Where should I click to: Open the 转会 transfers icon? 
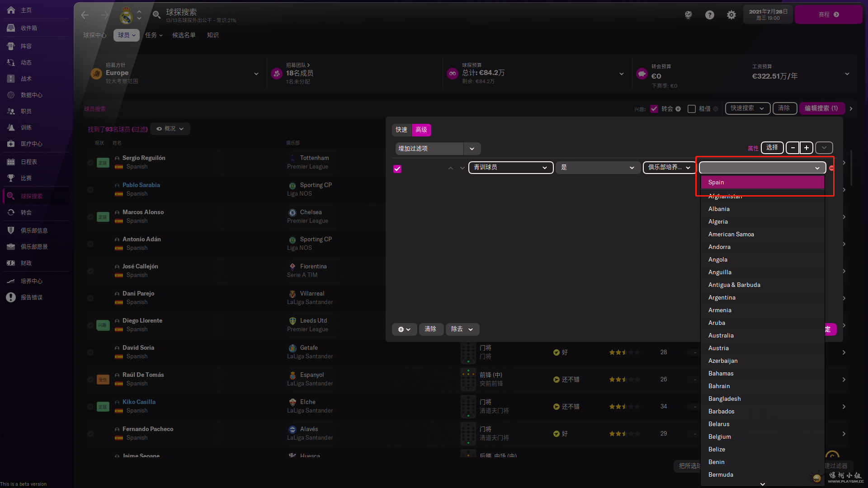(11, 212)
